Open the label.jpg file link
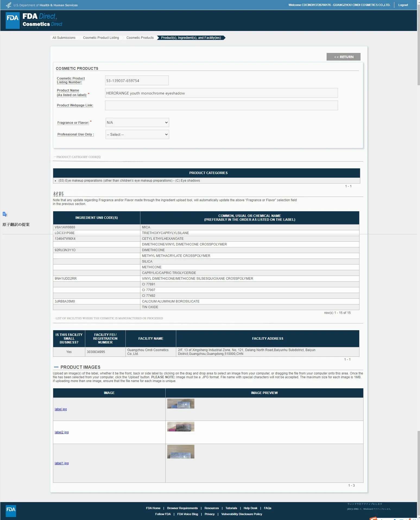The width and height of the screenshot is (420, 520). tap(61, 409)
